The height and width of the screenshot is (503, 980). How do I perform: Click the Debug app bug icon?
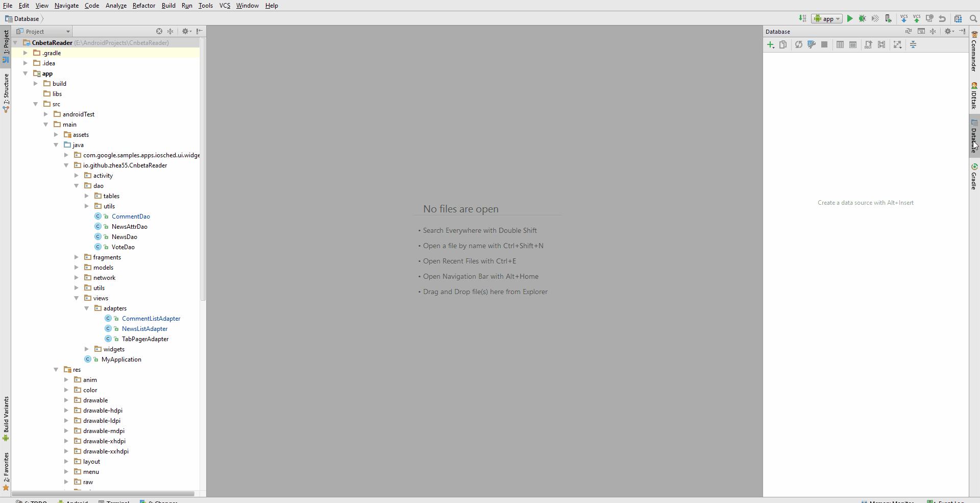(862, 18)
